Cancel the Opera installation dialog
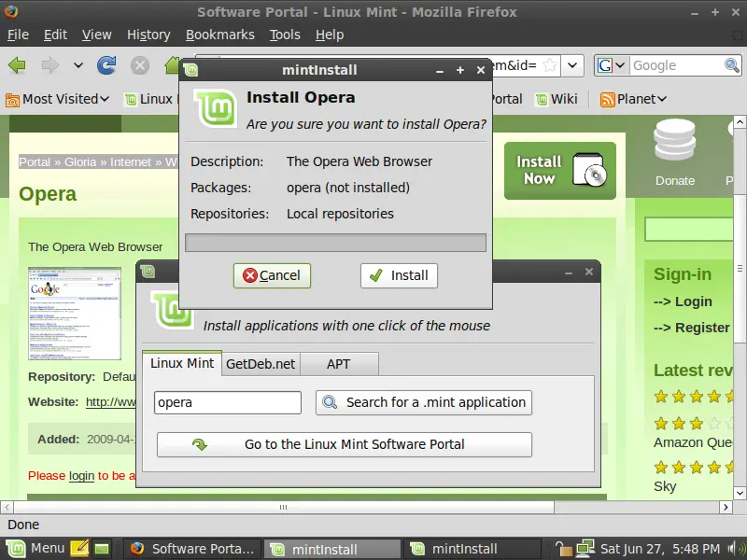This screenshot has width=747, height=560. [x=272, y=275]
